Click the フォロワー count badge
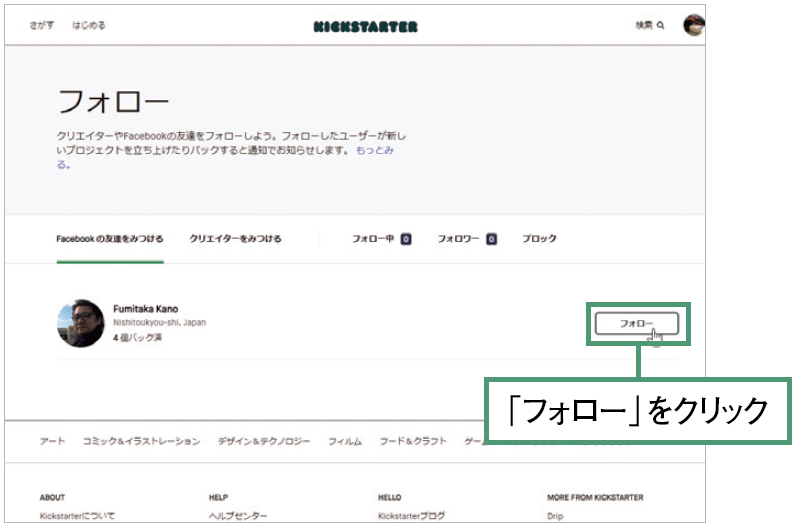This screenshot has width=796, height=528. tap(491, 239)
